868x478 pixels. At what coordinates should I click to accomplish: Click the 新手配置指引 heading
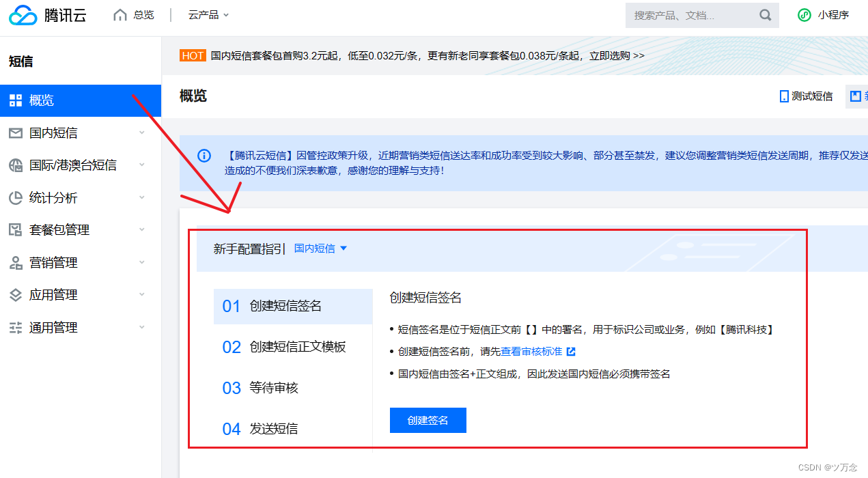pyautogui.click(x=249, y=249)
